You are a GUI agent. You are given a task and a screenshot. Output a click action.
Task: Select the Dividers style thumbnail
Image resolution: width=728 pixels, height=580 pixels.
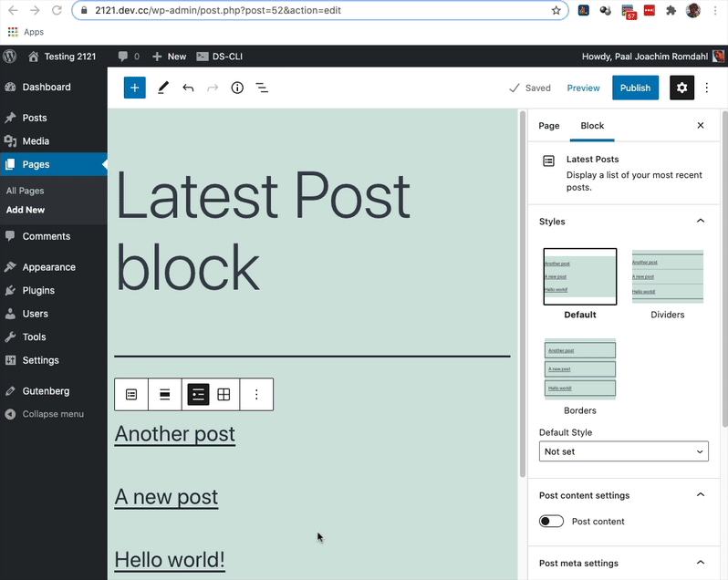pos(667,276)
